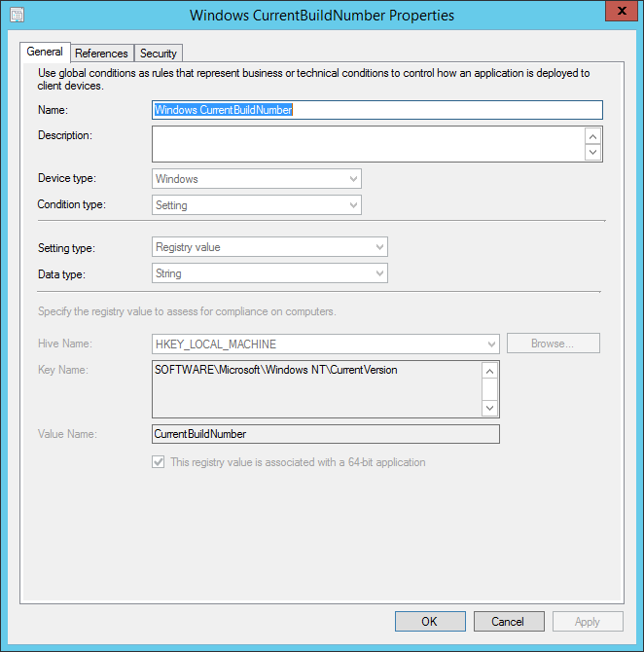Open the Condition type dropdown

tap(257, 205)
